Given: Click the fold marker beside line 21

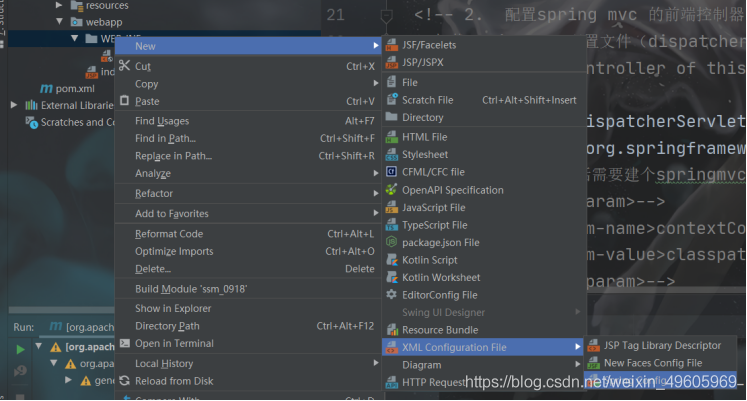Looking at the screenshot, I should pyautogui.click(x=386, y=16).
